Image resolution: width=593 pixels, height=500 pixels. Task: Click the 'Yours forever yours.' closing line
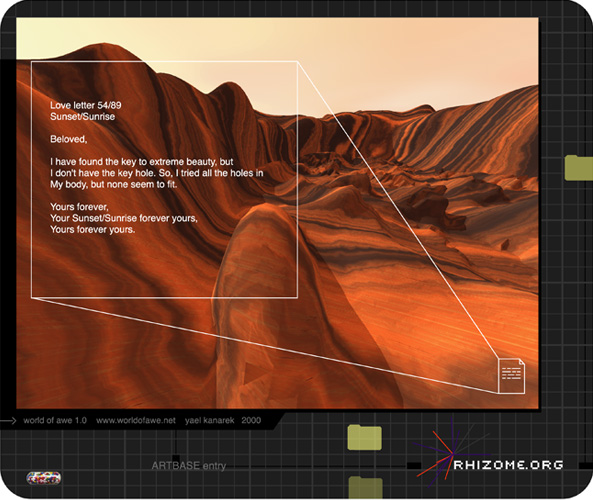point(93,230)
